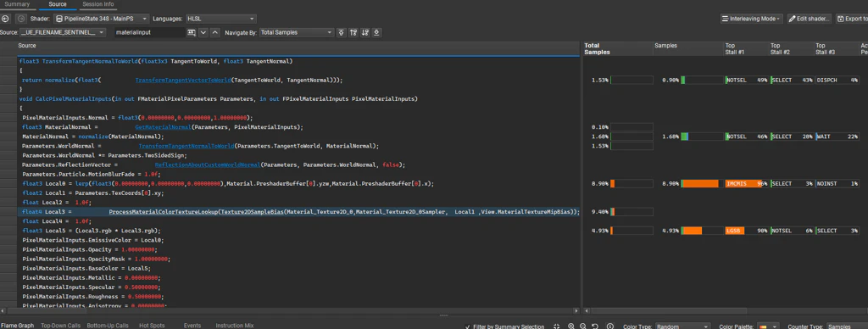Go to the lowest sample line icon
868x329 pixels.
(x=376, y=33)
